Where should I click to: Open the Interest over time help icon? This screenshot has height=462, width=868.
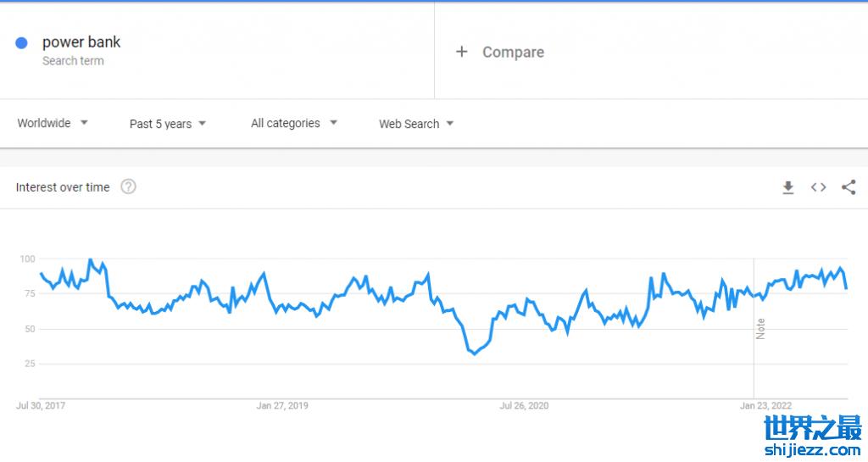click(128, 186)
